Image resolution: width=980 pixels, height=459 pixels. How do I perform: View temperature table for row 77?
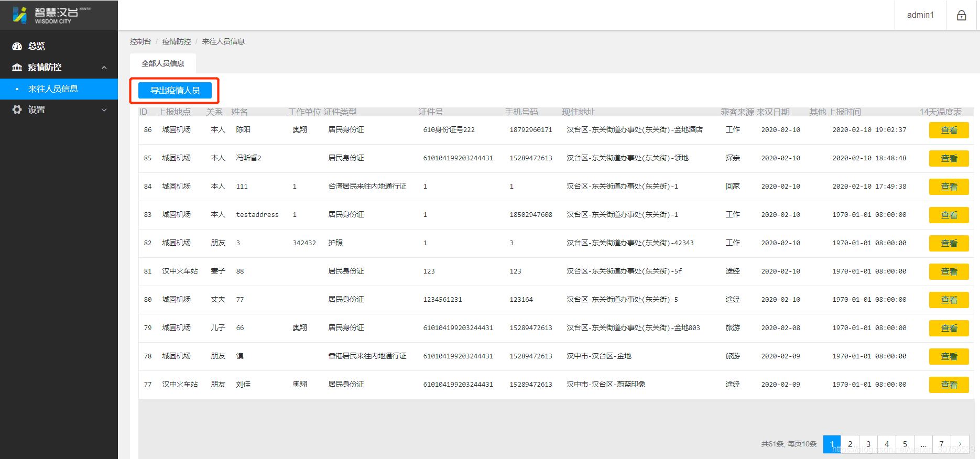coord(949,385)
